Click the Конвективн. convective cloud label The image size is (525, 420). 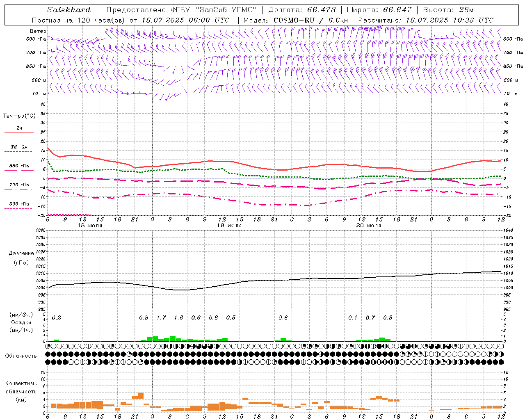pos(21,383)
